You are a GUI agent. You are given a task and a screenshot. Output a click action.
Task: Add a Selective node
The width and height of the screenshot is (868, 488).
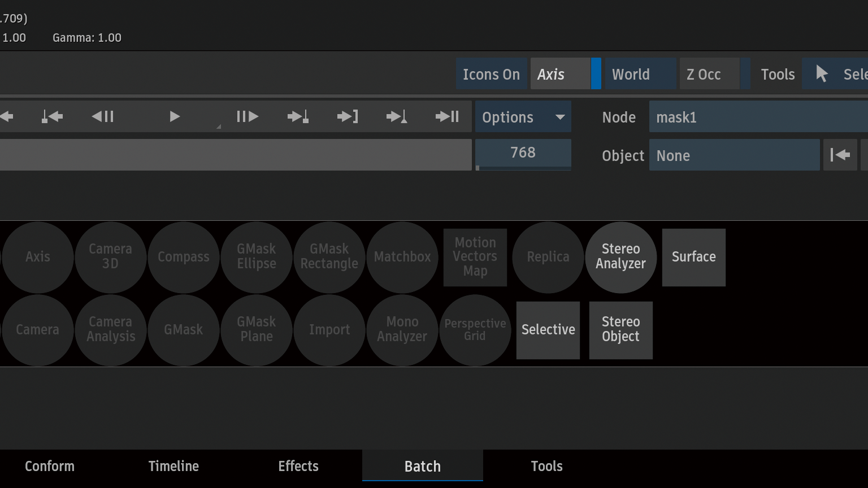(x=548, y=330)
